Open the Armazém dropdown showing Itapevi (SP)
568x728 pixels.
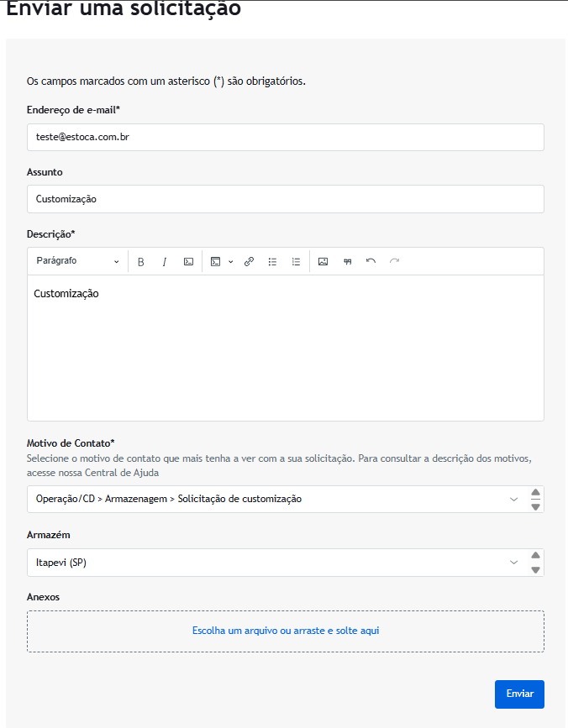coord(514,563)
